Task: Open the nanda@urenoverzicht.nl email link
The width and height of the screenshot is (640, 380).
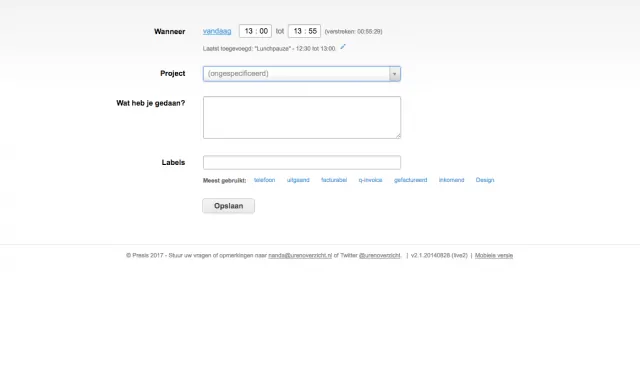Action: (x=300, y=256)
